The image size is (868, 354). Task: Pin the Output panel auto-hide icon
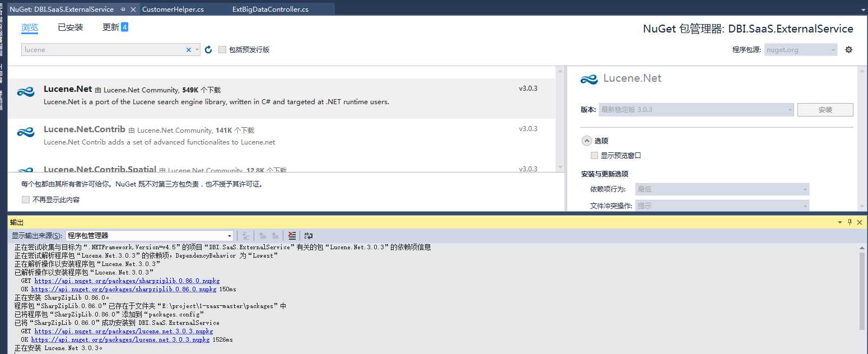850,222
